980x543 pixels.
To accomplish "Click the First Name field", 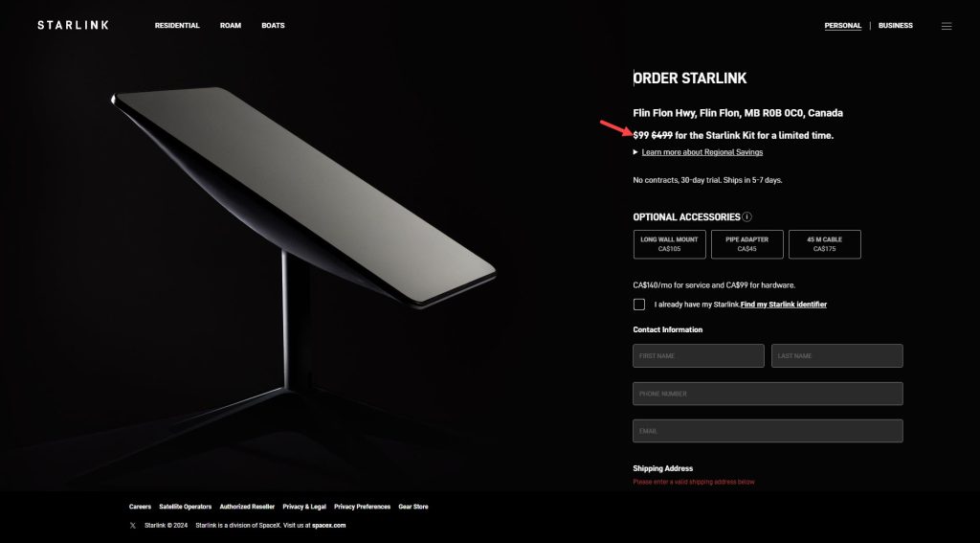I will [x=698, y=356].
